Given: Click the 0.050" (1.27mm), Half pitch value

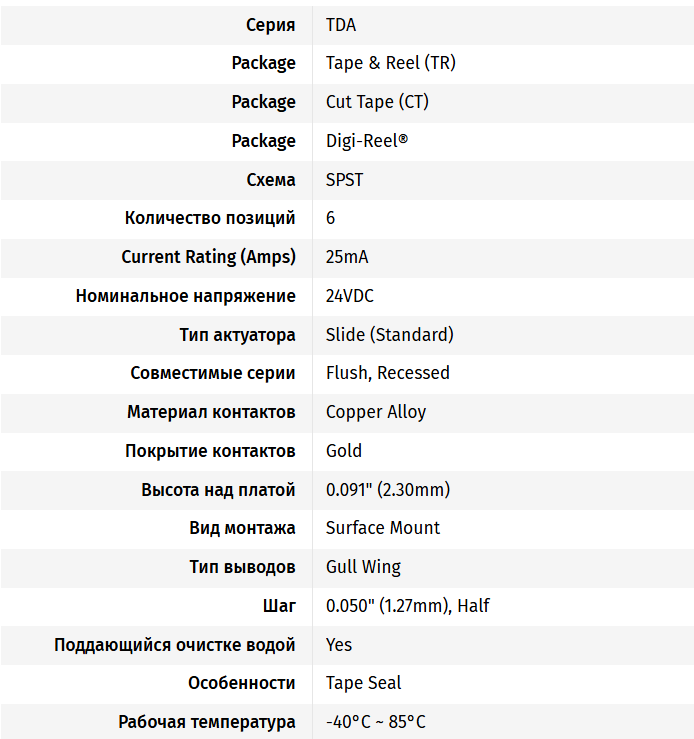Looking at the screenshot, I should coord(408,606).
